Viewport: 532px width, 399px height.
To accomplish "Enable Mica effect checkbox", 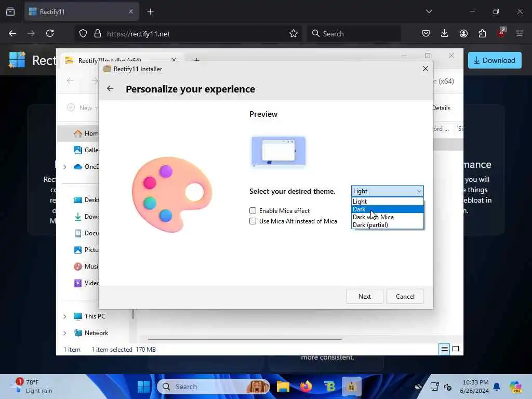I will (x=253, y=211).
